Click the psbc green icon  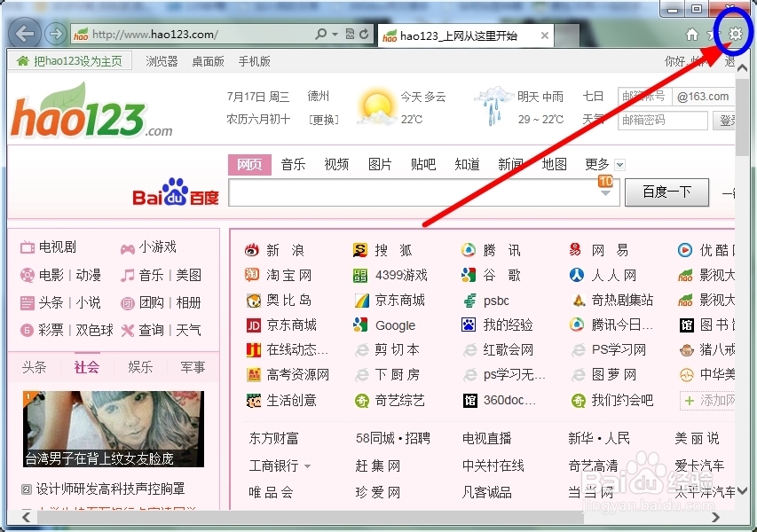pyautogui.click(x=469, y=301)
